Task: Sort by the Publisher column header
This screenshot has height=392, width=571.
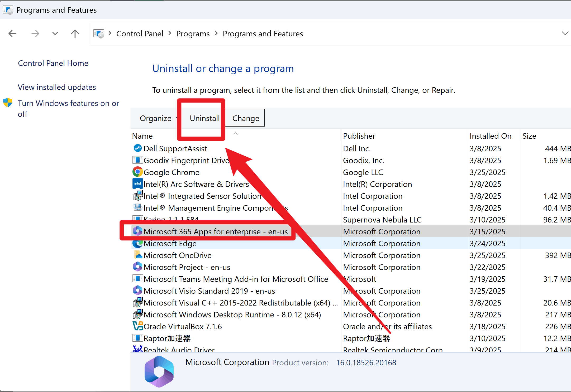Action: point(404,136)
